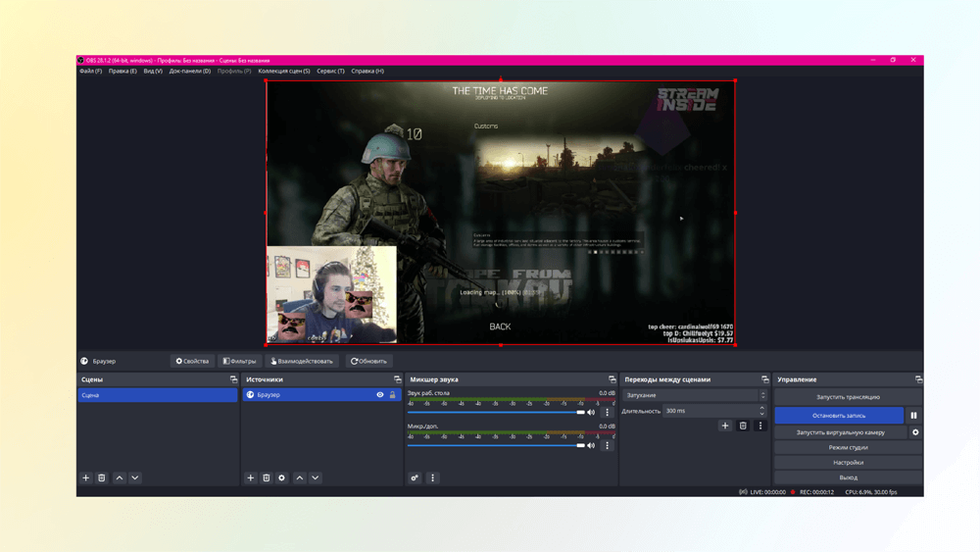Screen dimensions: 980x552
Task: Click Запустить трансляцию button
Action: pyautogui.click(x=848, y=397)
